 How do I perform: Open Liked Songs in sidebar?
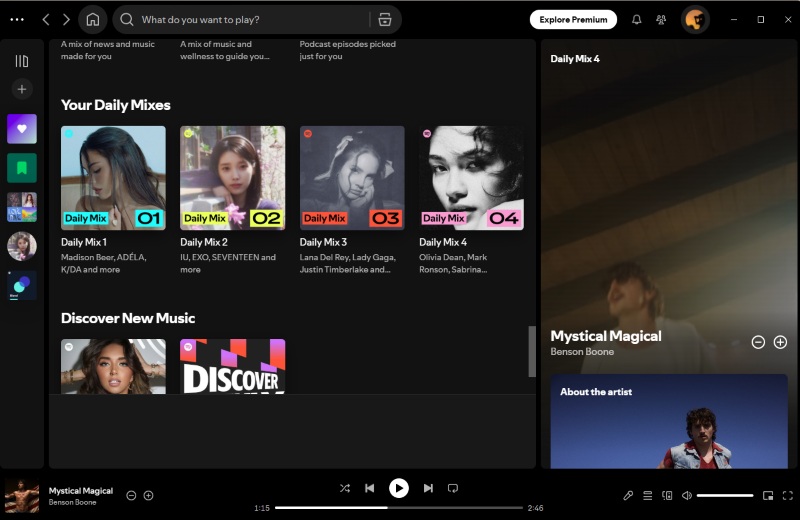pos(21,129)
